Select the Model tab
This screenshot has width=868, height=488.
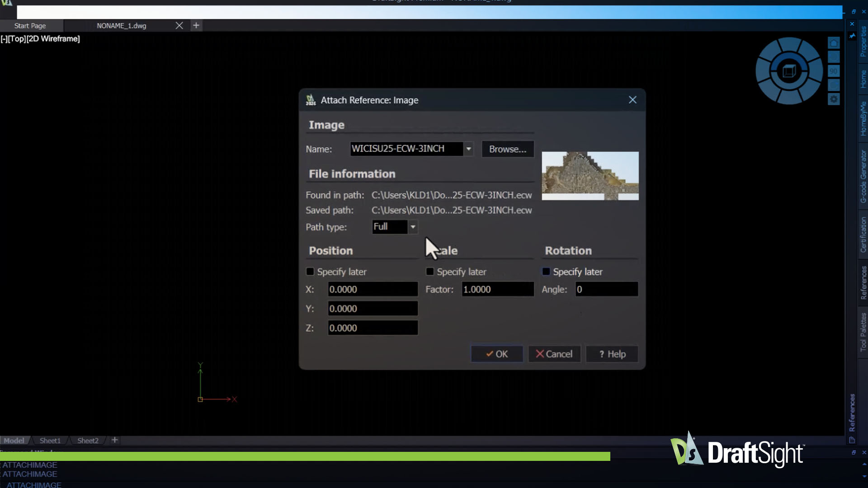(x=14, y=441)
